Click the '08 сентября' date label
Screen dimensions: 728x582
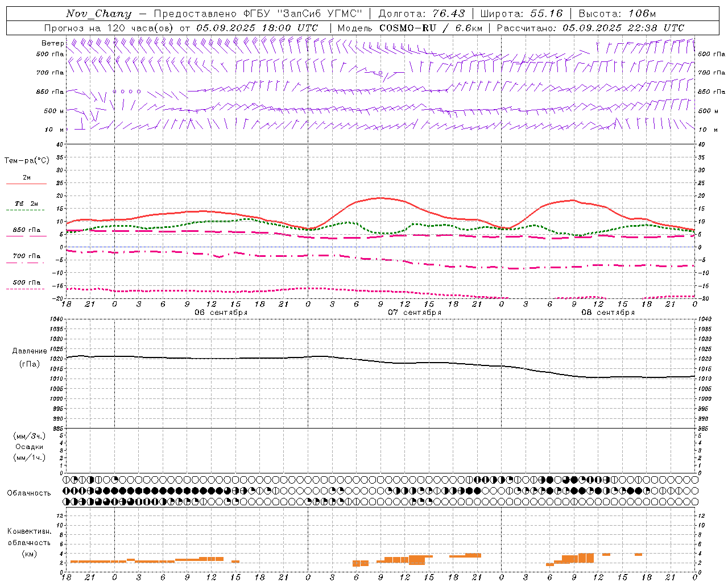pos(608,313)
